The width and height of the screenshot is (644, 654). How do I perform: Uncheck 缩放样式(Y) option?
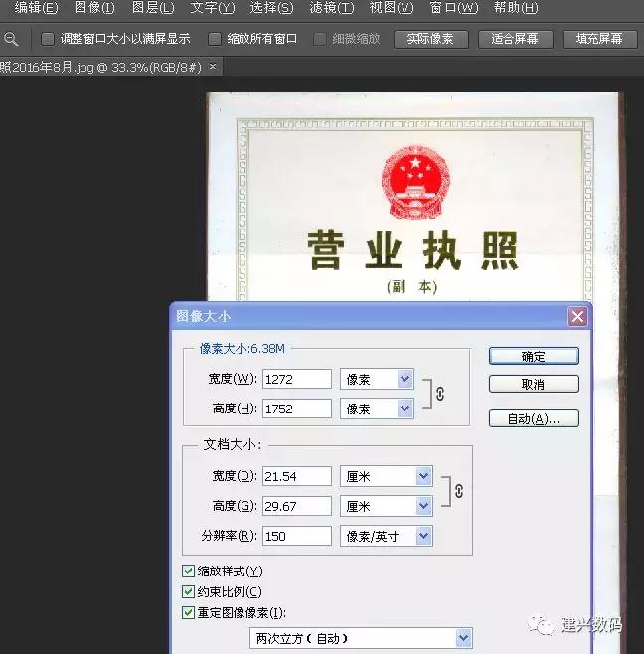188,571
